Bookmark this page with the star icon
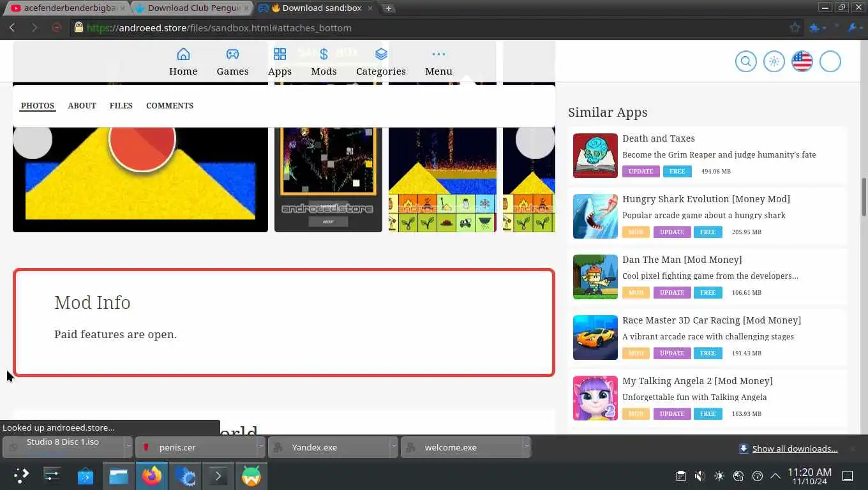The width and height of the screenshot is (868, 490). (x=795, y=27)
